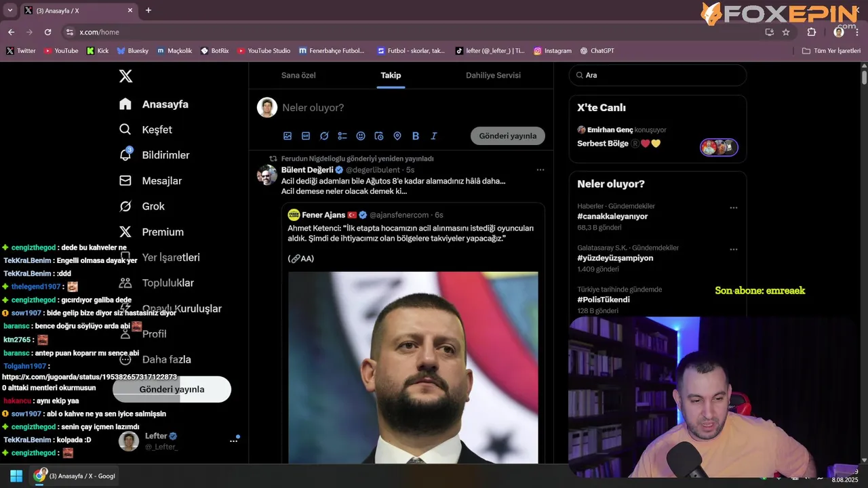
Task: Open the emoji picker in composer
Action: coord(361,136)
